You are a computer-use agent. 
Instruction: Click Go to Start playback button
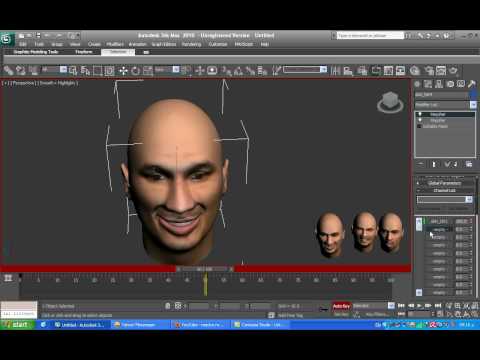pyautogui.click(x=401, y=306)
